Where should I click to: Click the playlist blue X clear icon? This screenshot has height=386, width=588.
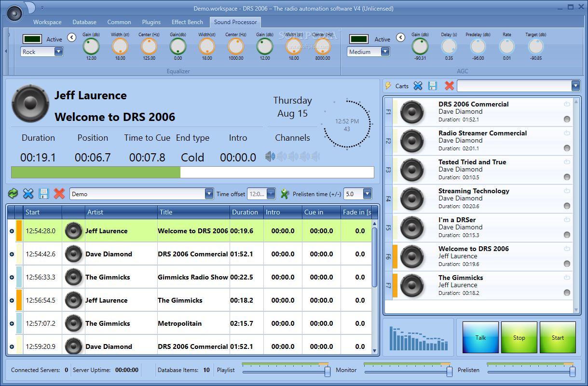28,194
